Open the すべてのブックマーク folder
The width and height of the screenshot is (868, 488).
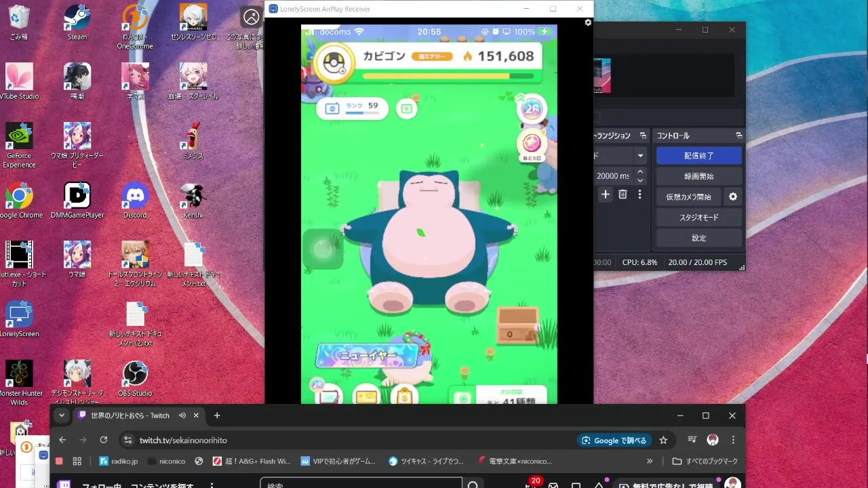tap(705, 461)
